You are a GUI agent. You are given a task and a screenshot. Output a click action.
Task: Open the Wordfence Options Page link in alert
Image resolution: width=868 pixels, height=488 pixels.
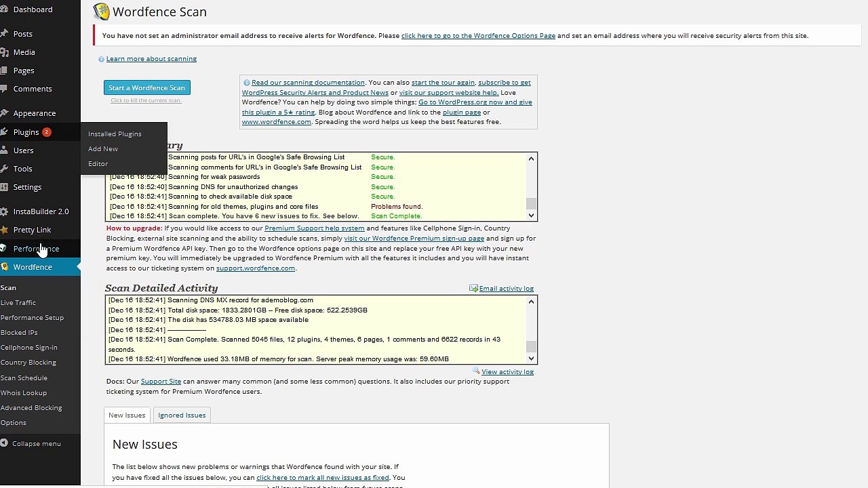click(478, 36)
